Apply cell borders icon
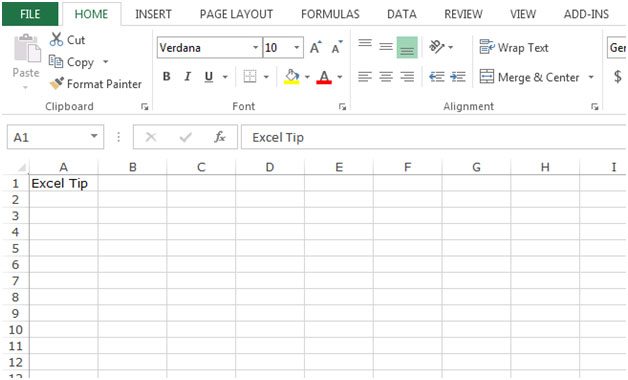Viewport: 628px width, 380px height. coord(250,76)
